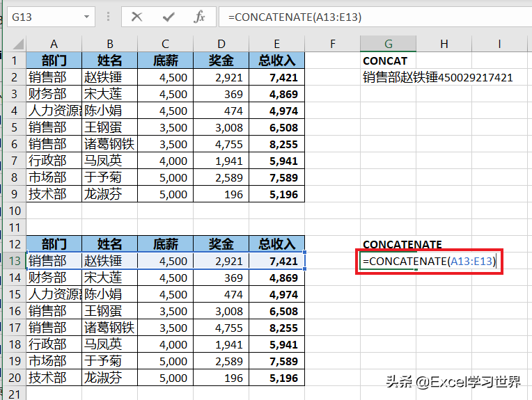Click cell B8 于予菊

click(109, 177)
